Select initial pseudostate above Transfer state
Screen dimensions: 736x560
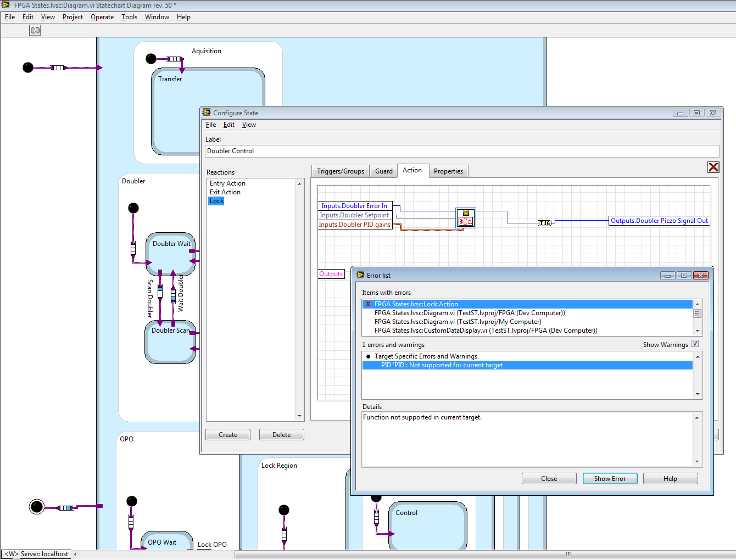click(151, 59)
